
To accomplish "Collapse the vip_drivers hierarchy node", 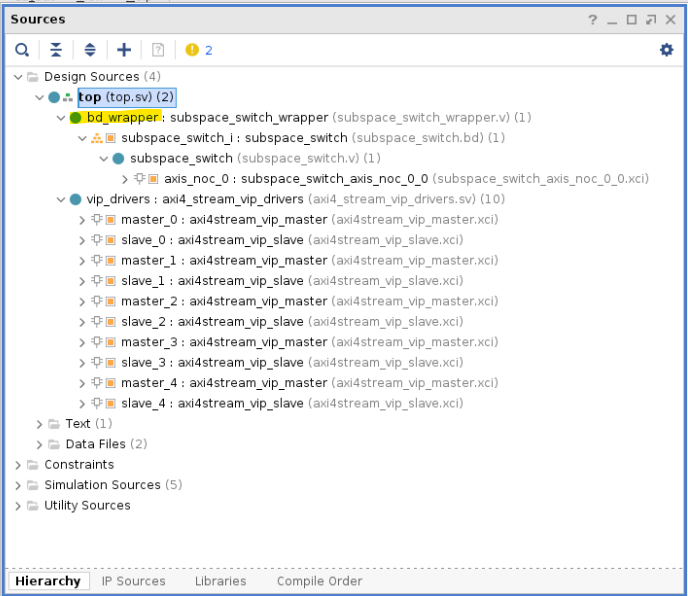I will click(x=61, y=200).
